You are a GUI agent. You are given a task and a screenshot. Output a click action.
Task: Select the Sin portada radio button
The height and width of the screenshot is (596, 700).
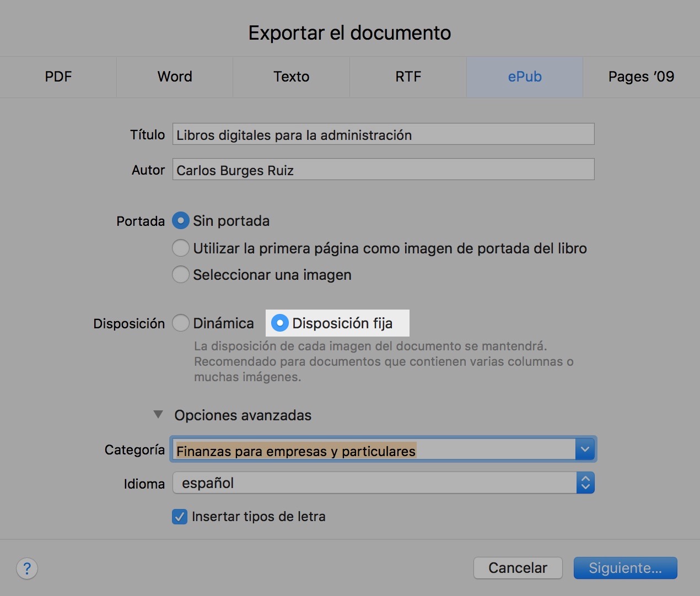[x=181, y=221]
